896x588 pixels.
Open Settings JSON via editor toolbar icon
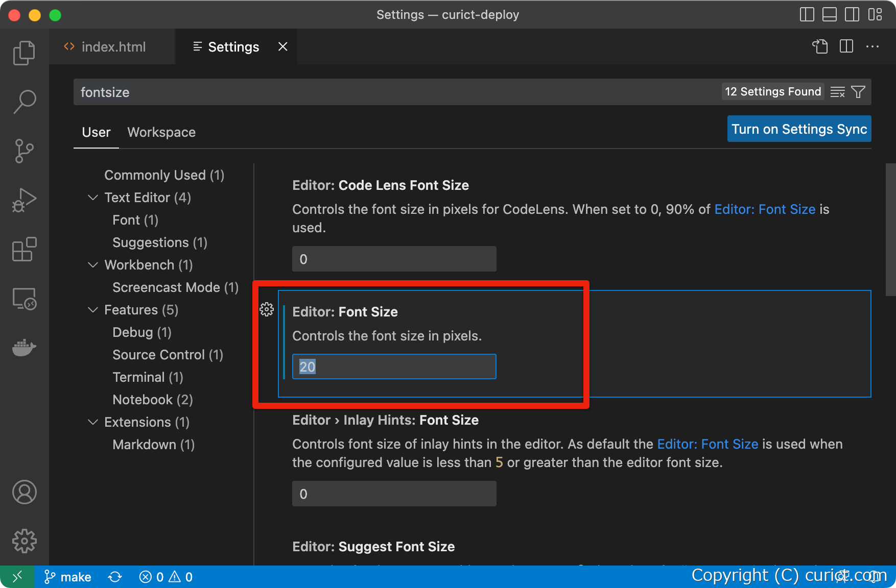pos(820,46)
